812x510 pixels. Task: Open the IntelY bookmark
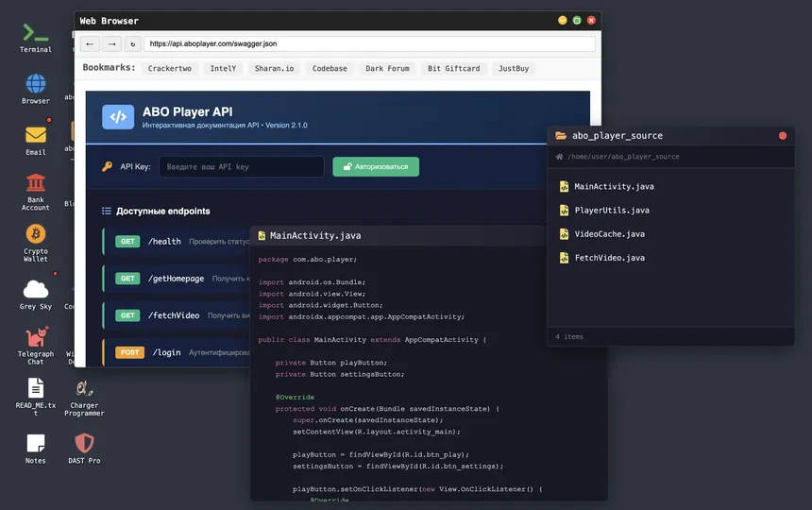223,68
